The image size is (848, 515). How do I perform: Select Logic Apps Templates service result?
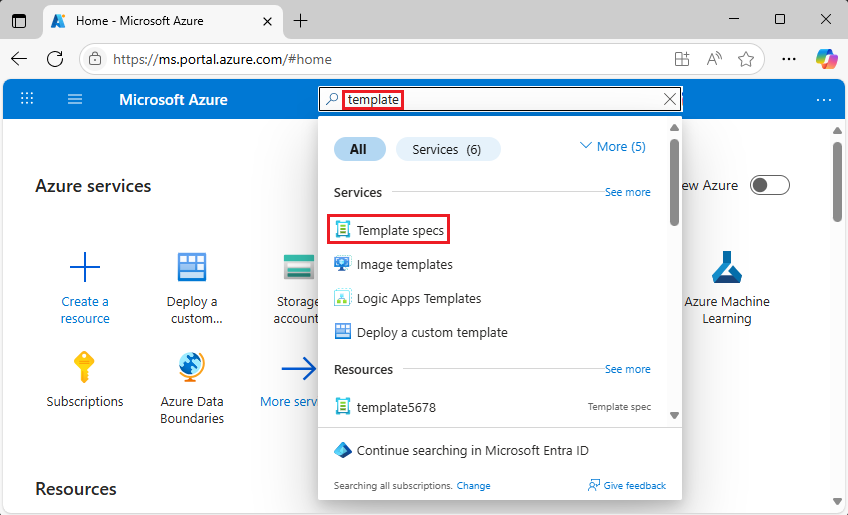pos(407,299)
